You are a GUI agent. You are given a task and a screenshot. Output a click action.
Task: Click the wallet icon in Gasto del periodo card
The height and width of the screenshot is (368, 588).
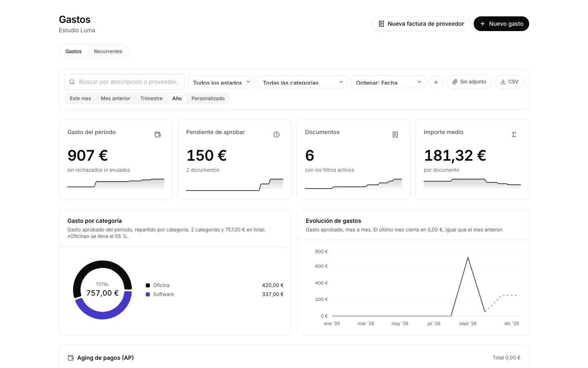[158, 135]
